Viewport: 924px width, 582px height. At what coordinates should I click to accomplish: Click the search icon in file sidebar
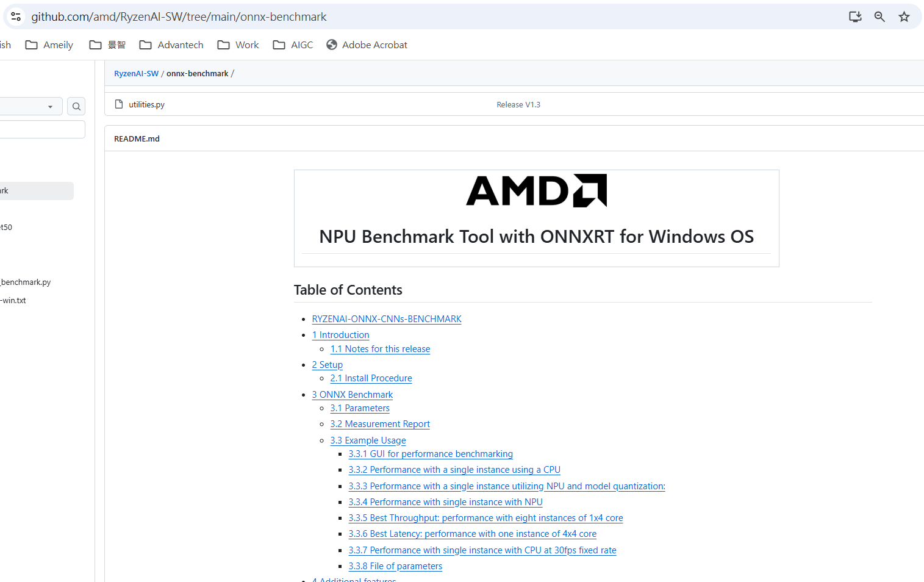point(76,107)
